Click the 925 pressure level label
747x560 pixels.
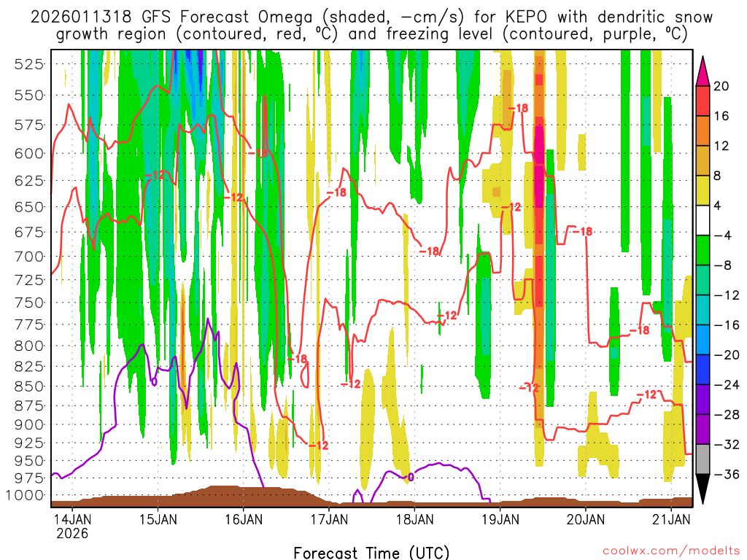29,443
